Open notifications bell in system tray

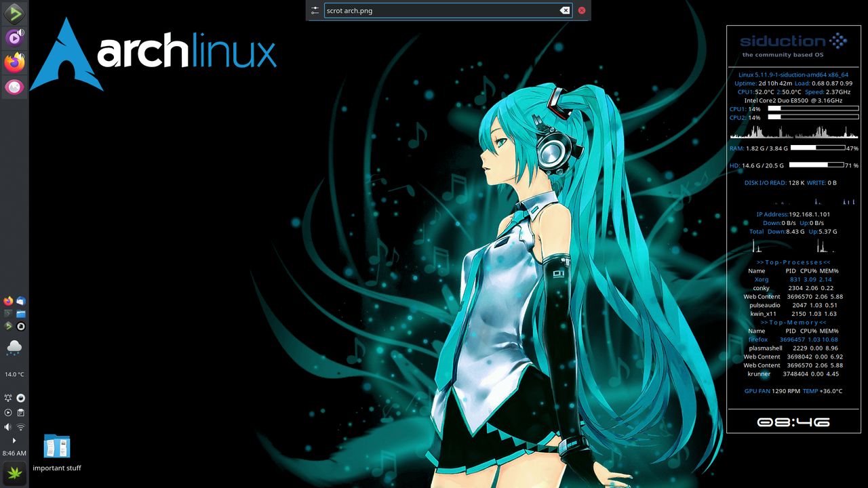(8, 398)
